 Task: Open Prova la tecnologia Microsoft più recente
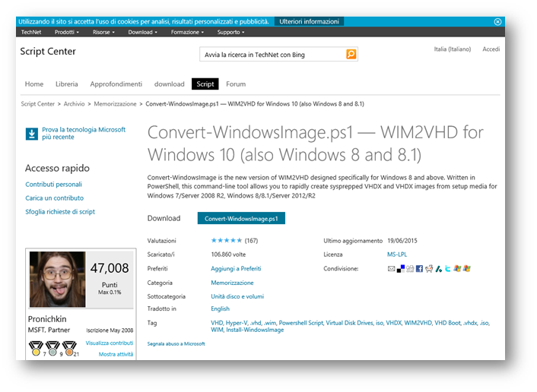coord(84,134)
